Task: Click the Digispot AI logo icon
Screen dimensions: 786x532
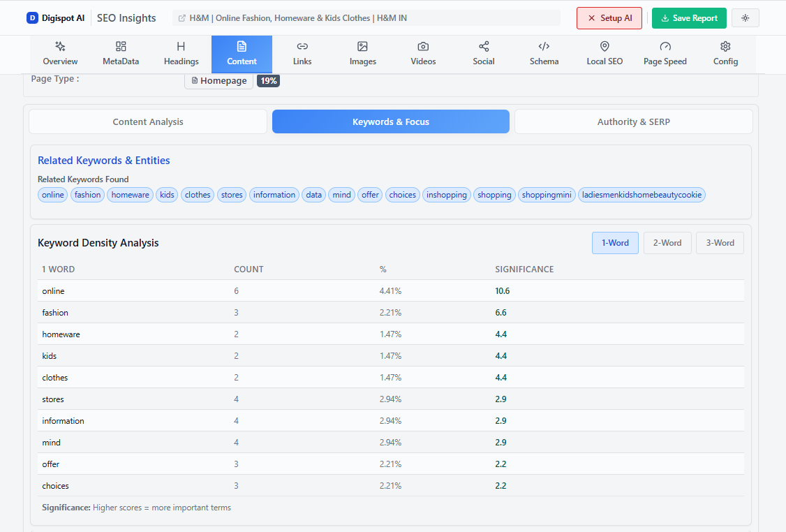Action: (x=32, y=18)
